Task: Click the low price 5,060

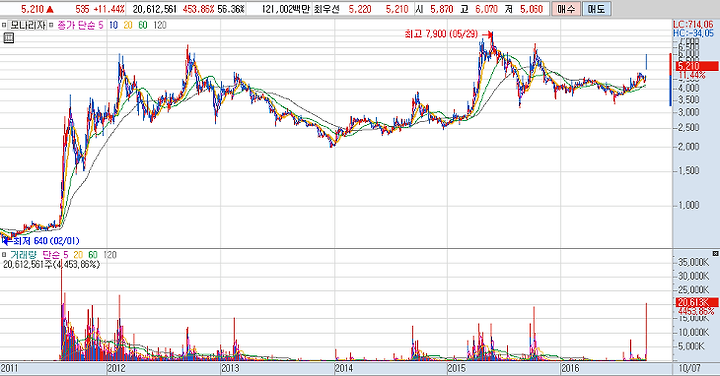Action: [x=532, y=9]
